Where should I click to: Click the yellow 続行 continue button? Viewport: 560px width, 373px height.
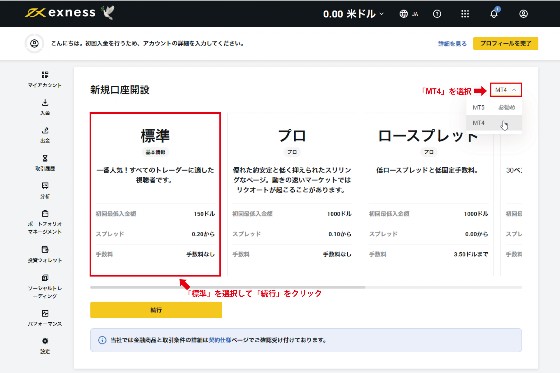[156, 310]
